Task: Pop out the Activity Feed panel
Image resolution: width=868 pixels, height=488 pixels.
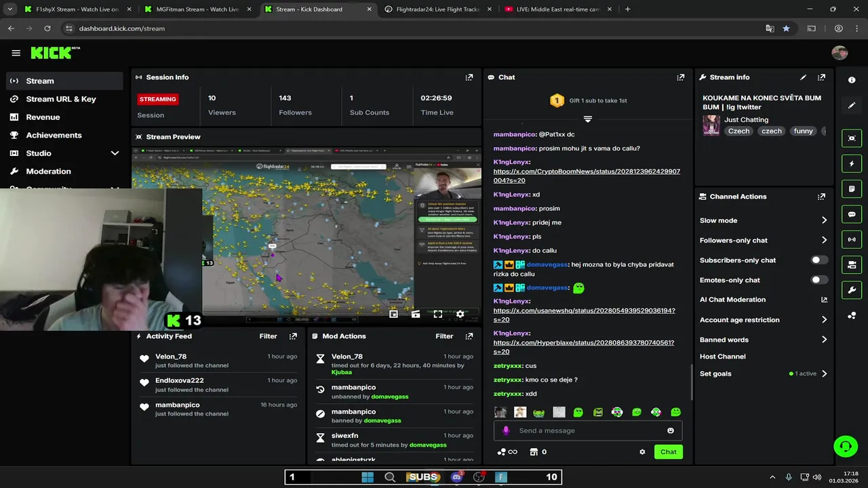Action: [x=293, y=336]
